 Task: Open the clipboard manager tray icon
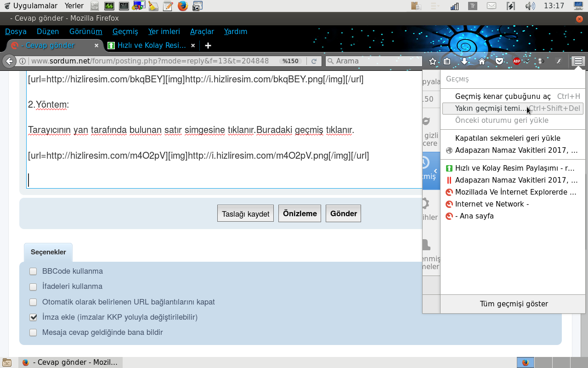coord(416,6)
